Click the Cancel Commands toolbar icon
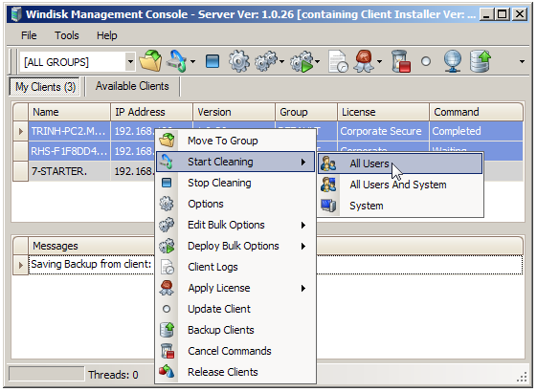This screenshot has height=392, width=537. [x=401, y=61]
